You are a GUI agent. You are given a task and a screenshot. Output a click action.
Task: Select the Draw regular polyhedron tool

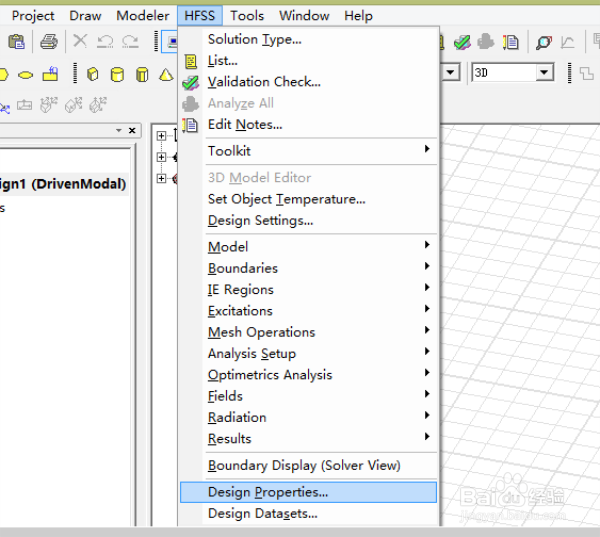tap(142, 74)
